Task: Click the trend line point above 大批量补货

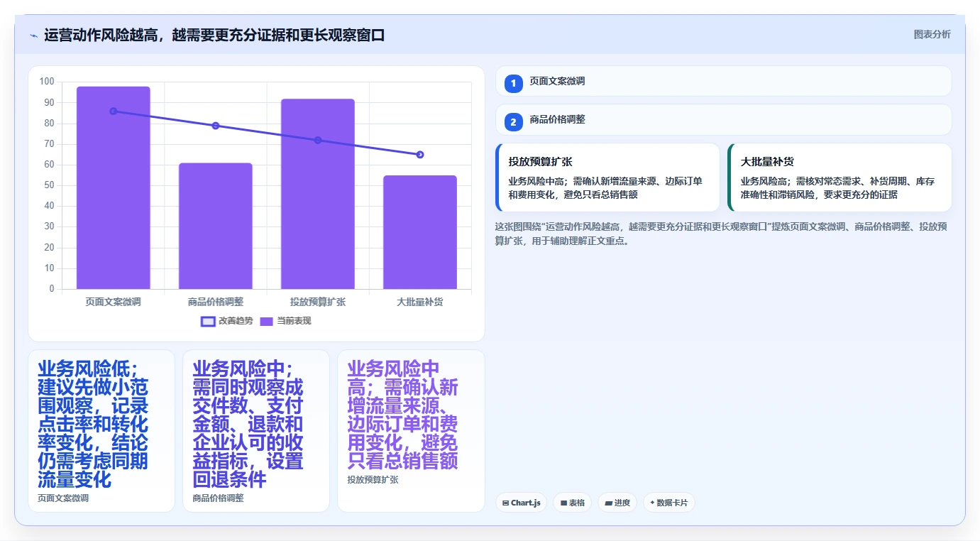Action: pos(420,154)
